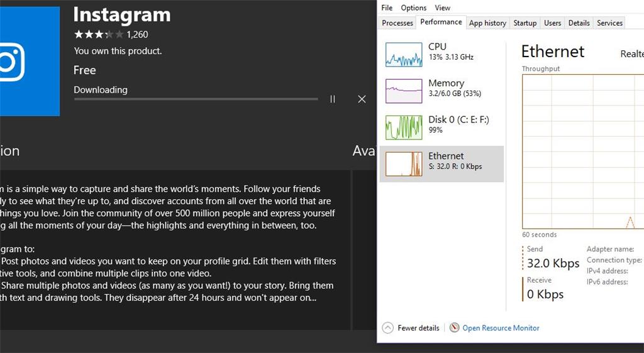Select the Memory mini graph
Screen dimensions: 644x353
pos(404,91)
